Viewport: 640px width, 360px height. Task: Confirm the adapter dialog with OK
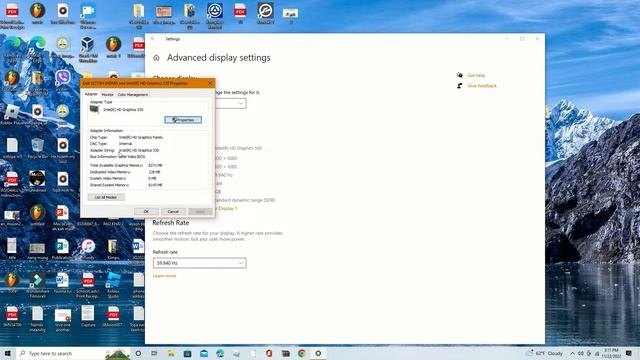pyautogui.click(x=146, y=211)
